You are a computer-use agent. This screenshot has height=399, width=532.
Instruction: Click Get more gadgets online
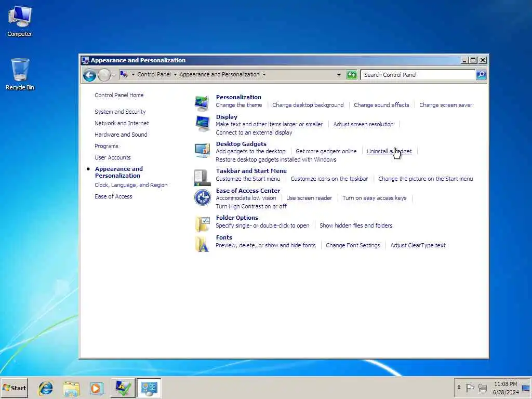point(326,151)
